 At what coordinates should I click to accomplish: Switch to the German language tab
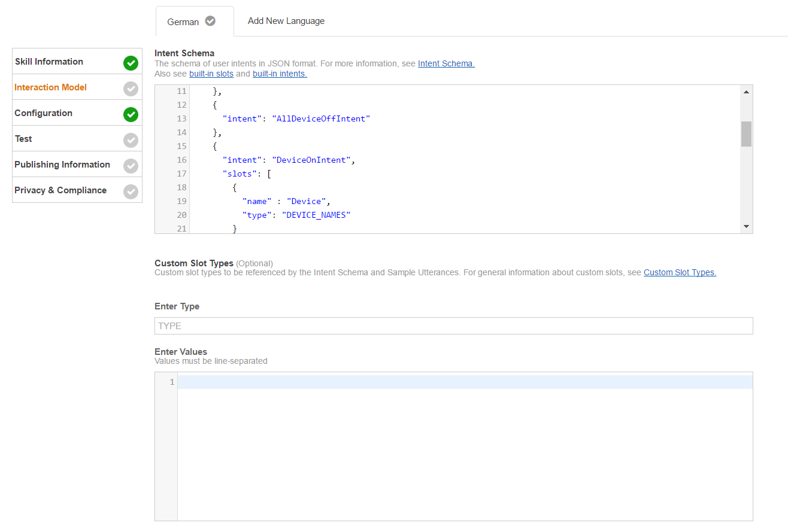pos(183,22)
